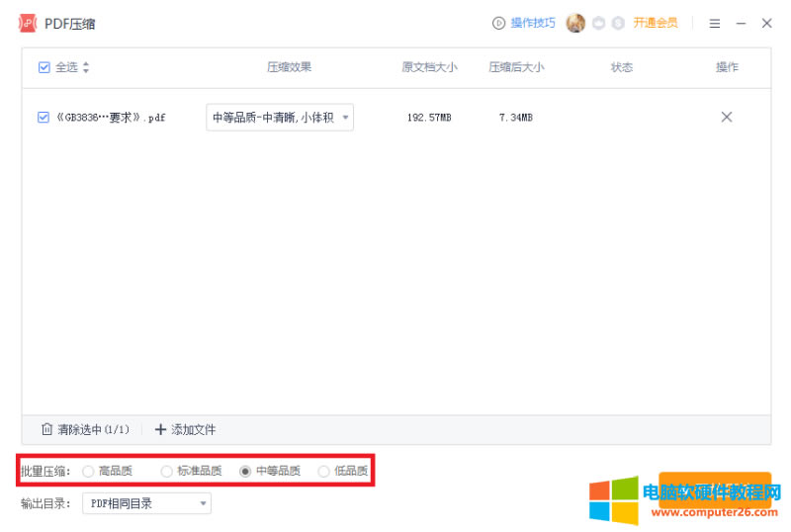Open the 输出目录 PDF相同目录 dropdown
The width and height of the screenshot is (791, 532).
pyautogui.click(x=146, y=503)
